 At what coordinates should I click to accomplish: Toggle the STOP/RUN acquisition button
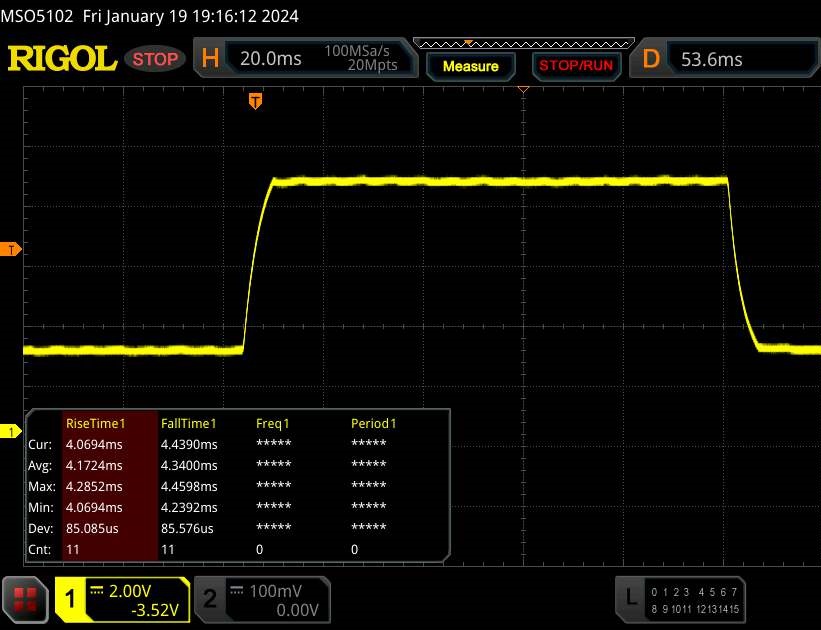(576, 65)
